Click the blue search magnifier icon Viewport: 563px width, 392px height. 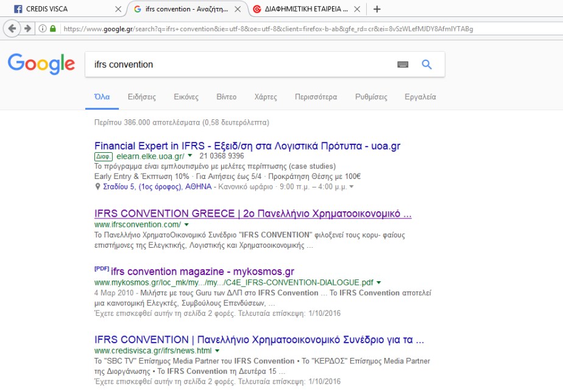(427, 64)
